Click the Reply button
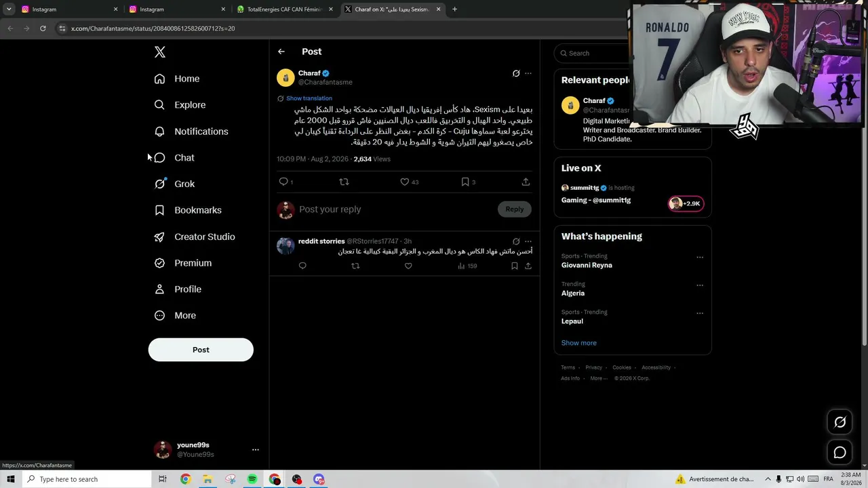The height and width of the screenshot is (488, 868). [515, 209]
